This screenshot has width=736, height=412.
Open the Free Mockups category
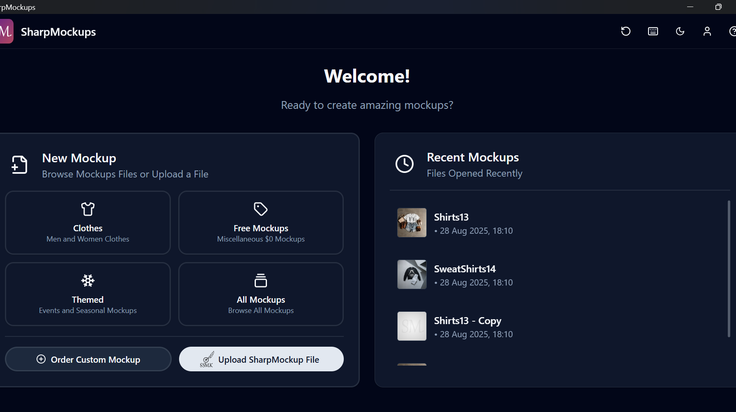(261, 222)
